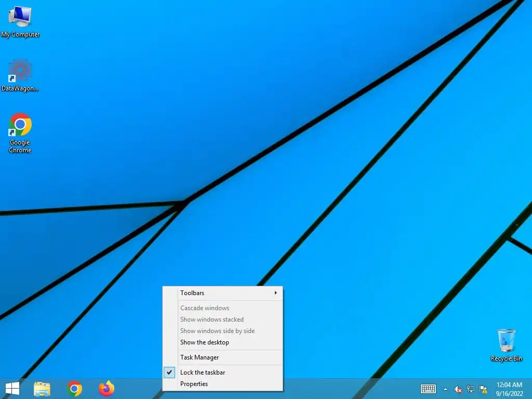Open the Windows Start button

12,389
